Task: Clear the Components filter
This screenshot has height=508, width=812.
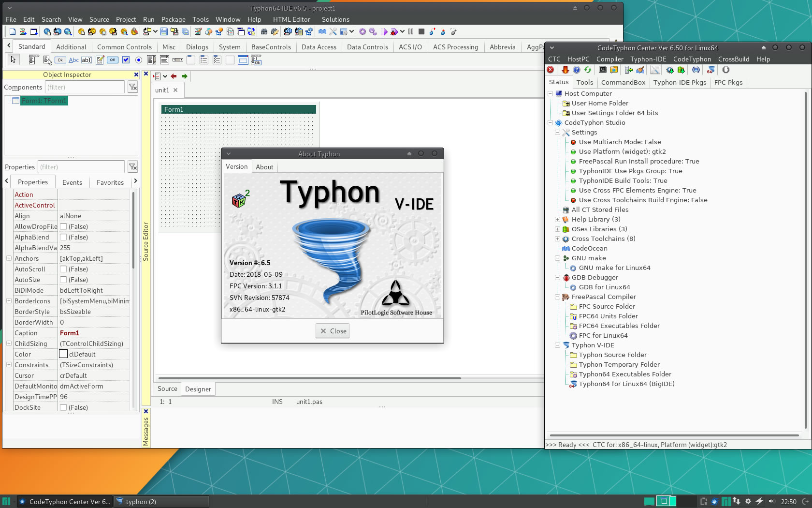Action: pos(133,87)
